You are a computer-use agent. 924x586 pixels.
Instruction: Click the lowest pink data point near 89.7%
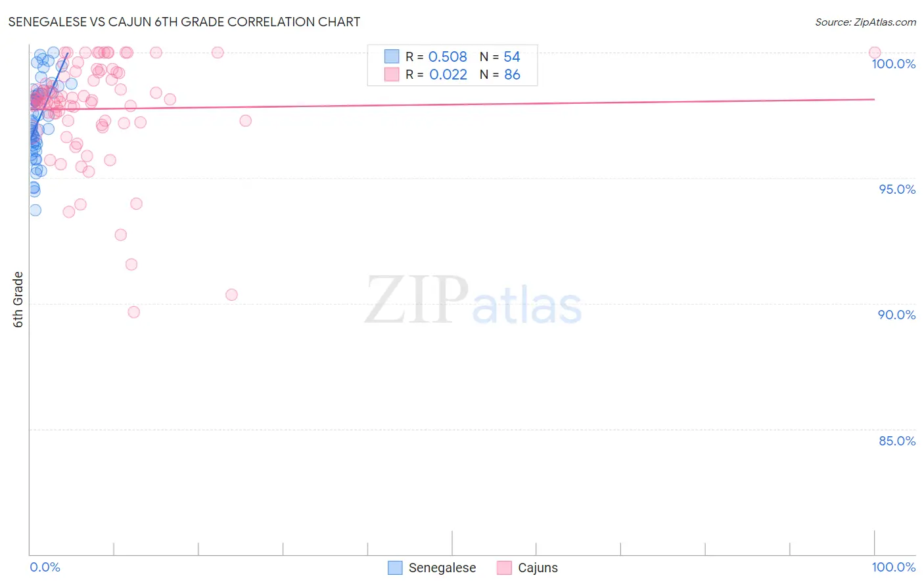point(133,312)
